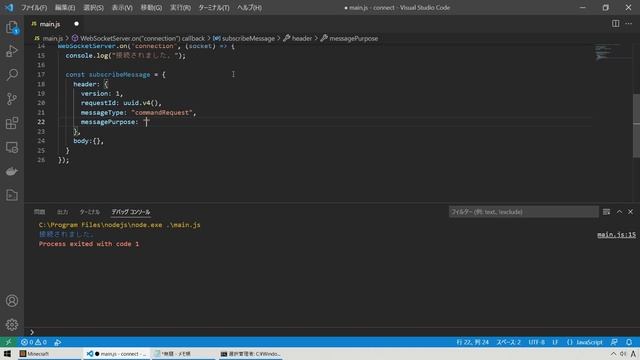Switch to the 問題 panel tab
The width and height of the screenshot is (640, 360).
40,212
